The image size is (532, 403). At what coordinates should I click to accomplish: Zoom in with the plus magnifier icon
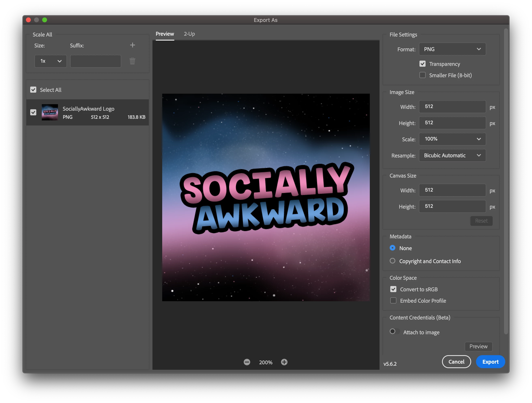tap(284, 362)
